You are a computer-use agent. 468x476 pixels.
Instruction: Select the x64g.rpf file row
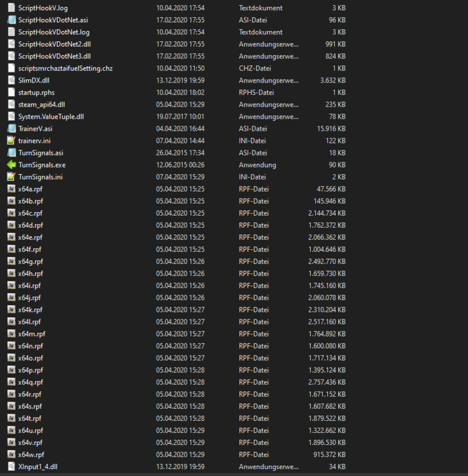tap(176, 261)
